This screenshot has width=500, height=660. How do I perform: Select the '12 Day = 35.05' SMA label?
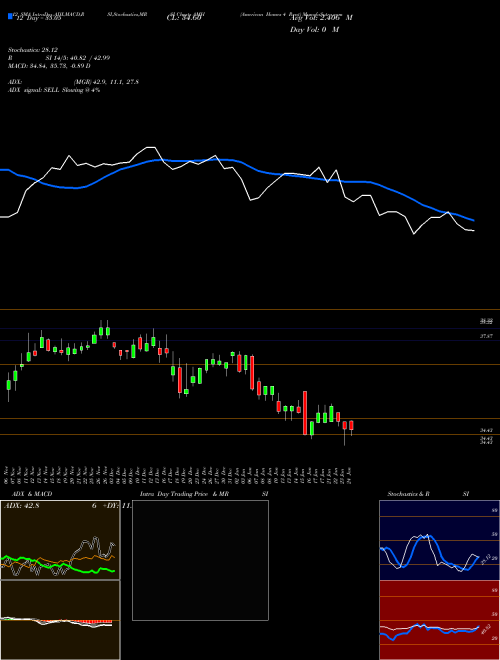pos(39,18)
